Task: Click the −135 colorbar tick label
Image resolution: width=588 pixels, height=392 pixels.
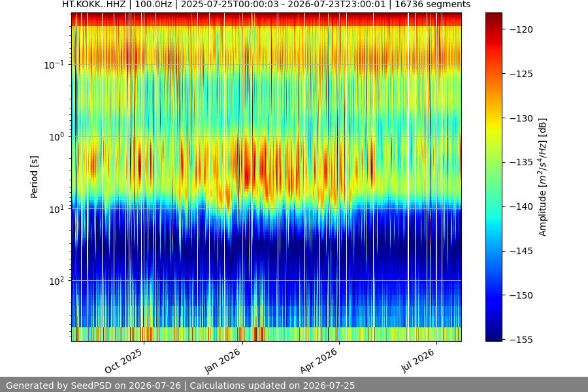Action: click(521, 162)
